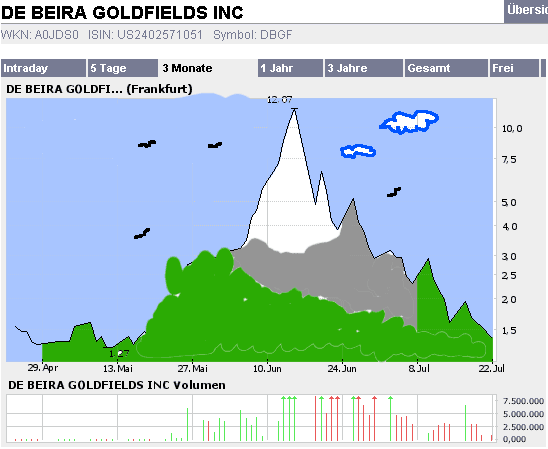Open the Intraday chart tab
The height and width of the screenshot is (449, 548).
(43, 68)
